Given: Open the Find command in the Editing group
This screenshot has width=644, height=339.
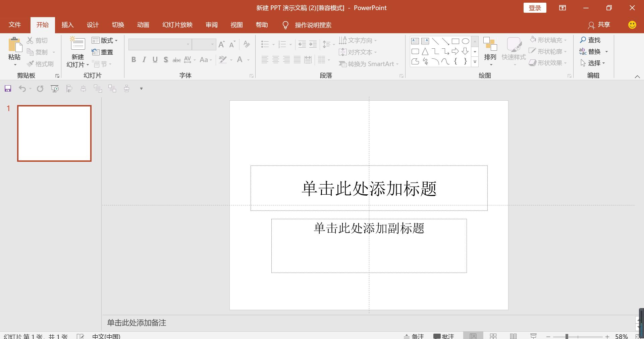Looking at the screenshot, I should pos(592,40).
